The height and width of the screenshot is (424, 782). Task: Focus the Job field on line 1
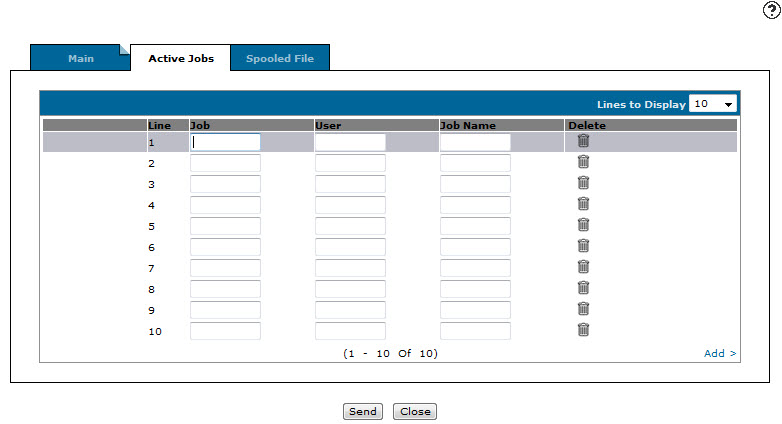(225, 142)
